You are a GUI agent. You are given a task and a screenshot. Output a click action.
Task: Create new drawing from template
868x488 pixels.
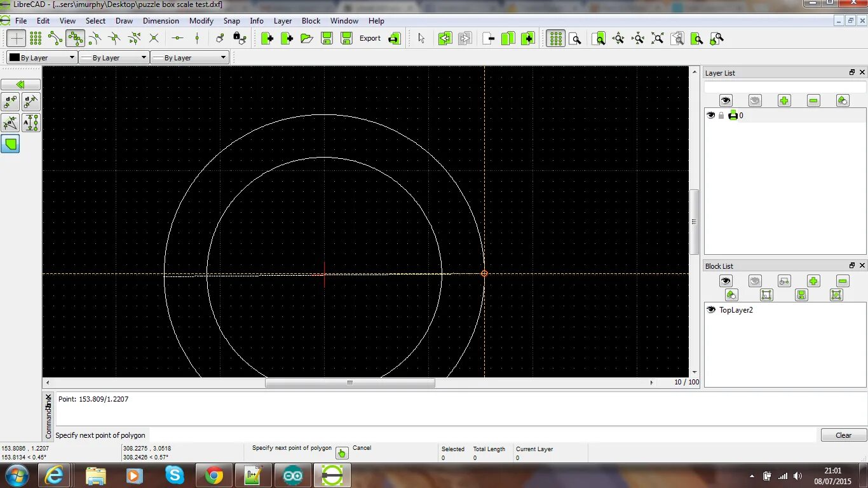pyautogui.click(x=287, y=39)
